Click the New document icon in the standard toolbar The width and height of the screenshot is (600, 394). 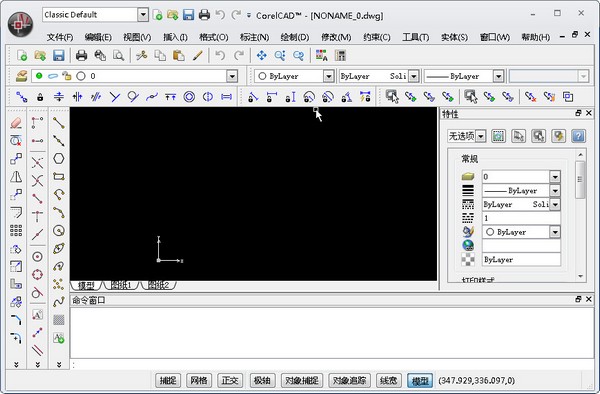[x=22, y=56]
